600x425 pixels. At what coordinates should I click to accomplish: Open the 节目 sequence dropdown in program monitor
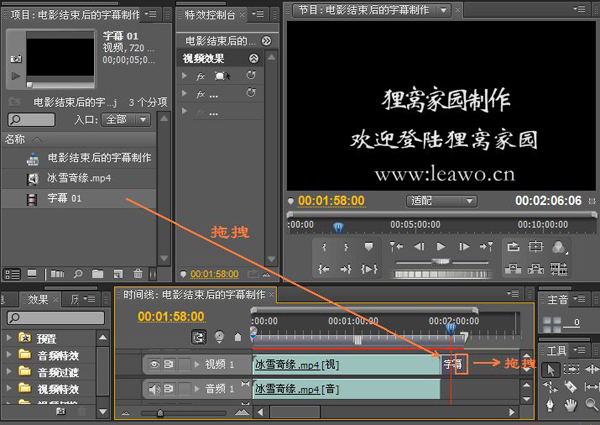[443, 11]
